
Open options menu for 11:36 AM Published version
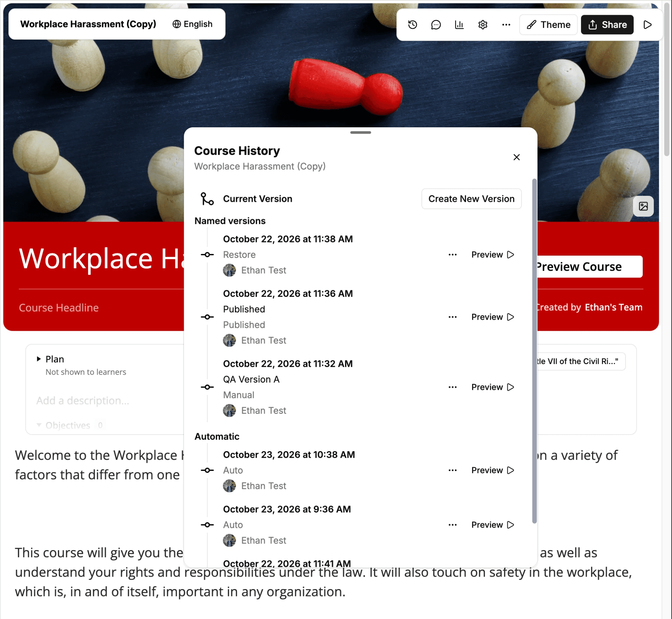(x=453, y=317)
